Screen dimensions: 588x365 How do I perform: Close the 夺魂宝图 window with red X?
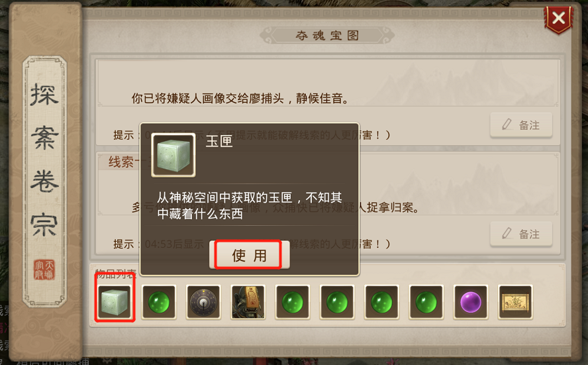[x=559, y=19]
